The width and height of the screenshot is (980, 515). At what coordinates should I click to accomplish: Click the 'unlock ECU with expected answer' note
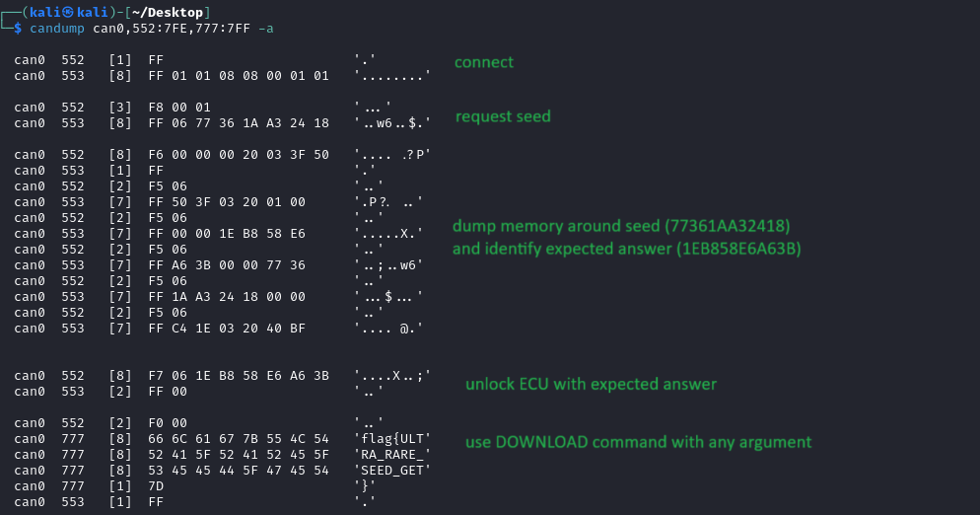[x=591, y=384]
